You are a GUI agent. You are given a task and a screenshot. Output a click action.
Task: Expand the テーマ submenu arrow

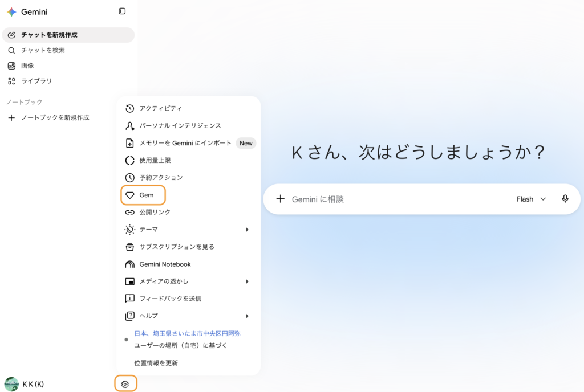pos(247,230)
